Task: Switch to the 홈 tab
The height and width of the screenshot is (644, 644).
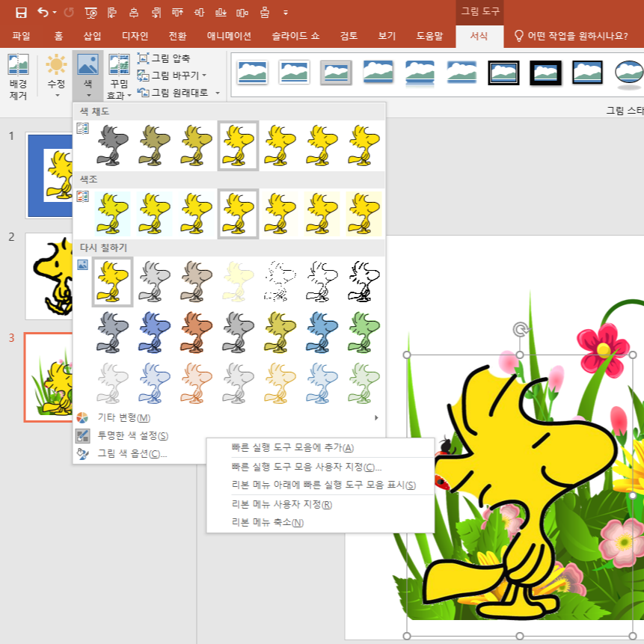Action: tap(59, 36)
